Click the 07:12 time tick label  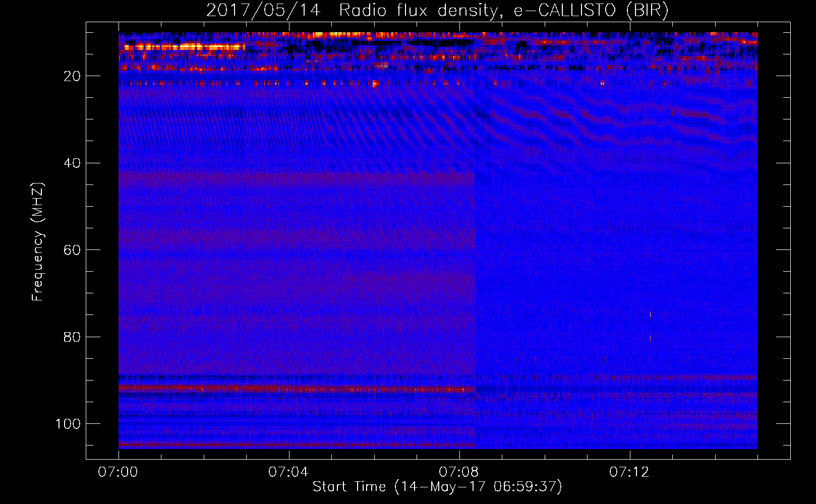click(629, 472)
